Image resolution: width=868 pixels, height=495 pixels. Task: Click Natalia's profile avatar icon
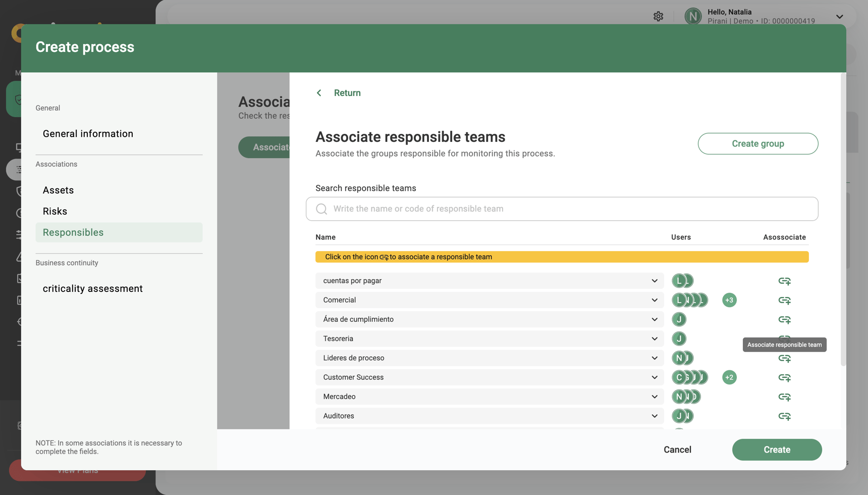pyautogui.click(x=693, y=16)
